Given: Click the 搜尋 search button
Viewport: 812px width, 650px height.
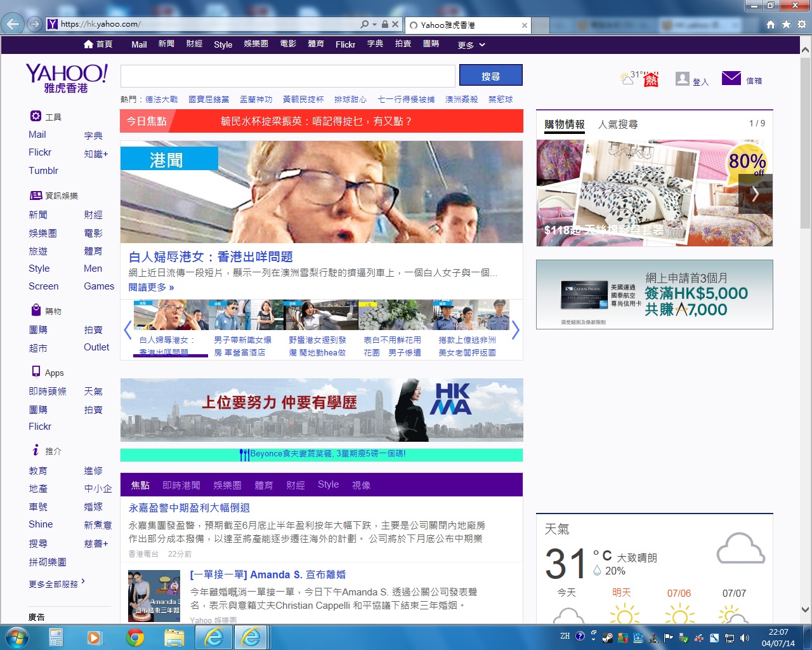Looking at the screenshot, I should (x=490, y=76).
